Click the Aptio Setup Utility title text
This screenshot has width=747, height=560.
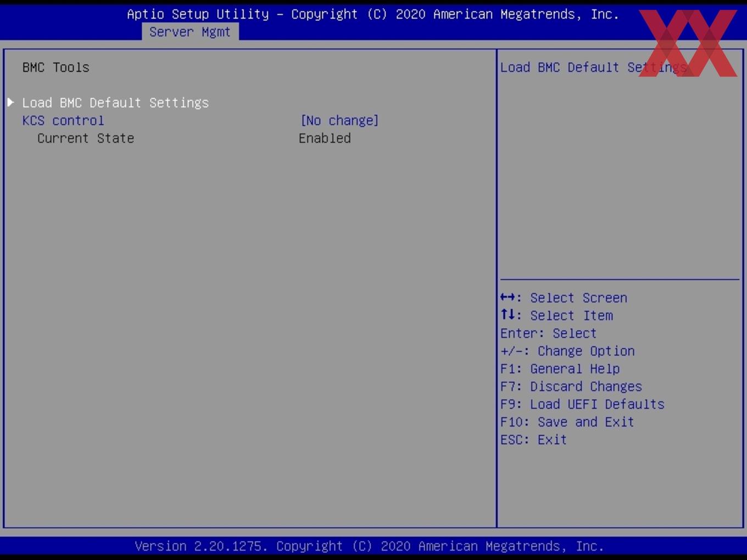[x=373, y=14]
